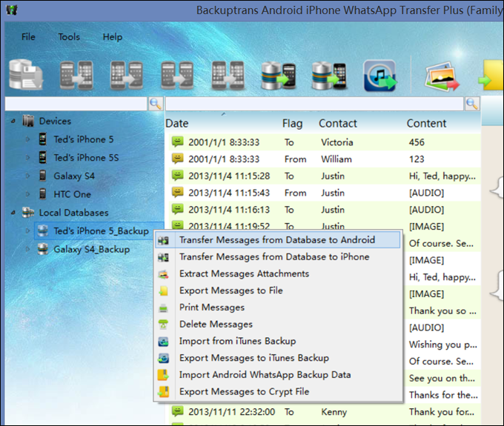The image size is (504, 426).
Task: Click the "Thank you so ..." content cell
Action: (442, 310)
